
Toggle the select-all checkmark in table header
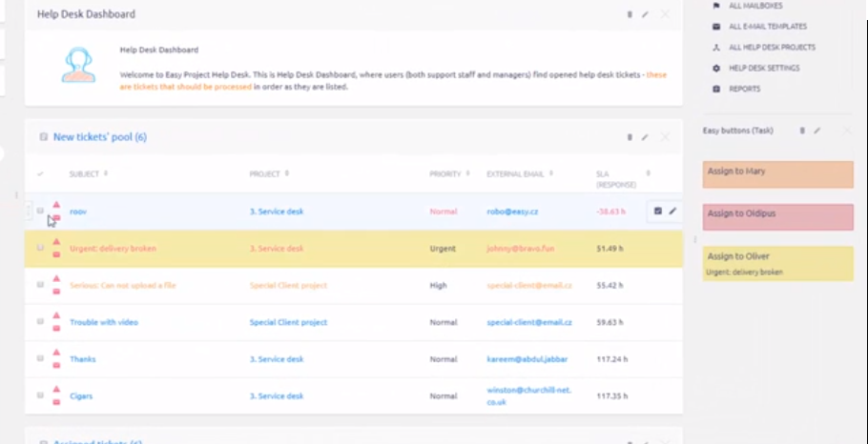pyautogui.click(x=40, y=174)
